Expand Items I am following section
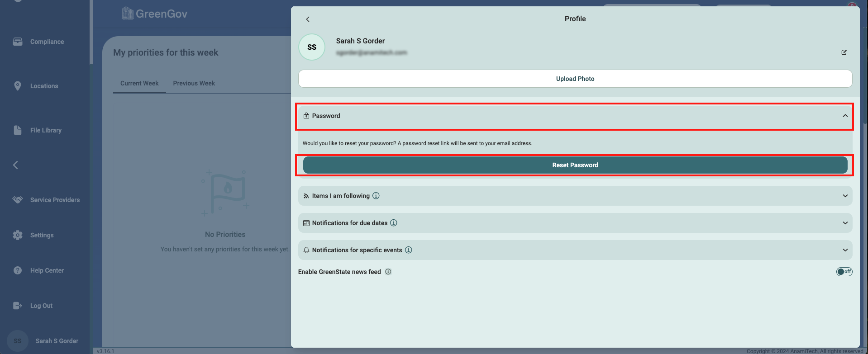The height and width of the screenshot is (354, 868). tap(845, 196)
